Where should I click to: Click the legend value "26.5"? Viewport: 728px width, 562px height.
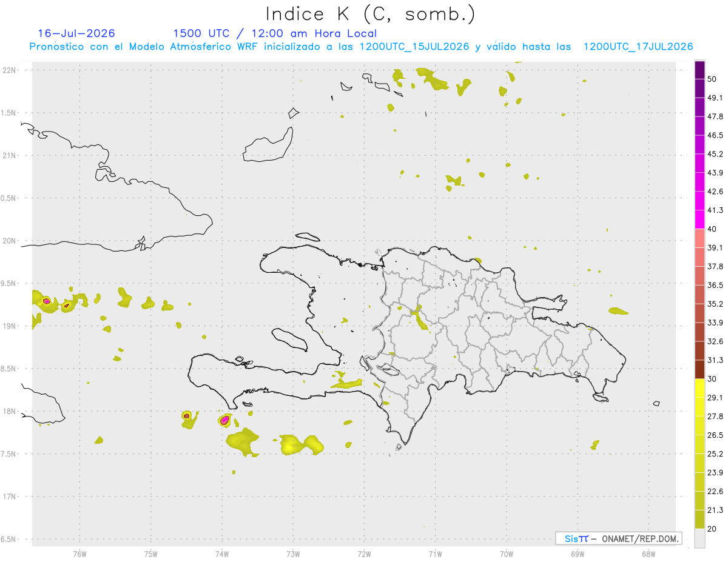pos(715,435)
